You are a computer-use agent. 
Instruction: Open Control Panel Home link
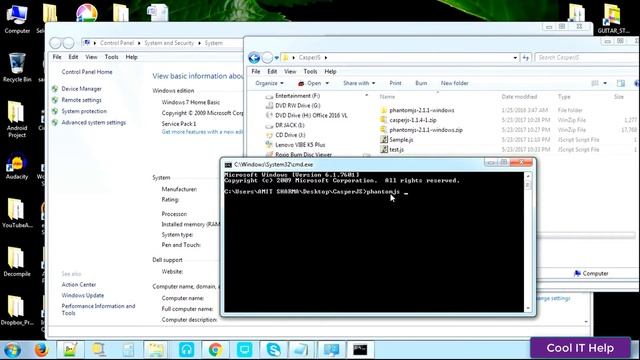87,72
